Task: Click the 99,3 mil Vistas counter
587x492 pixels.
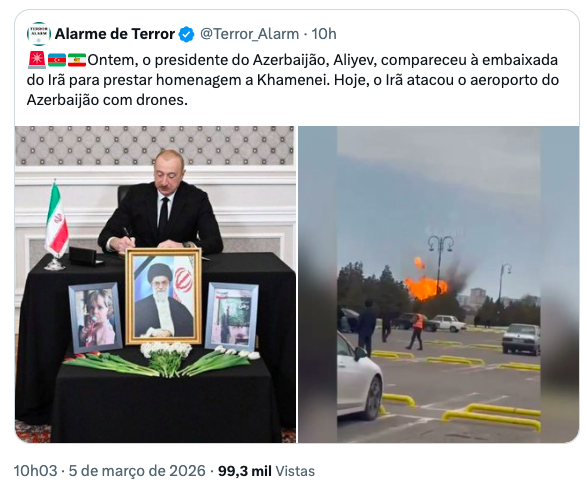Action: 266,471
